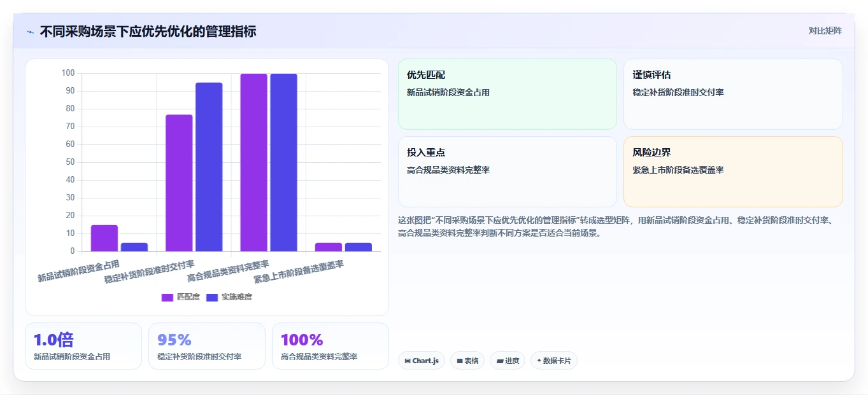Click x-axis label 新品试销阶段资金占用
Screen dimensions: 868x395
click(x=78, y=270)
